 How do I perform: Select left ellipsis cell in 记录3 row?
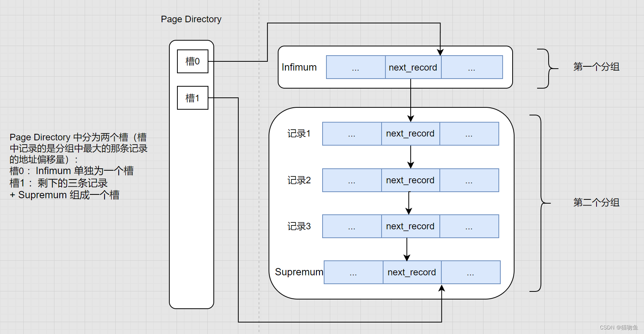(352, 226)
